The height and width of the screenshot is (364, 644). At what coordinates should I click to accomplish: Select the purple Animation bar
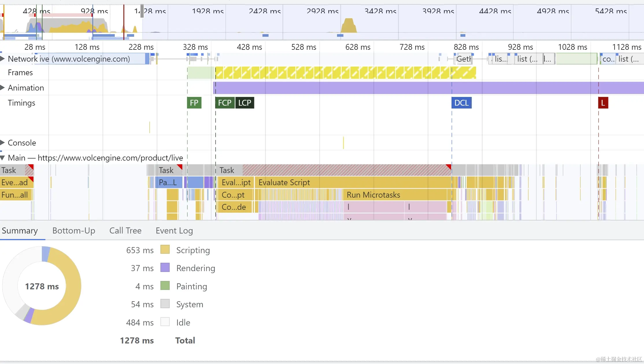point(405,88)
